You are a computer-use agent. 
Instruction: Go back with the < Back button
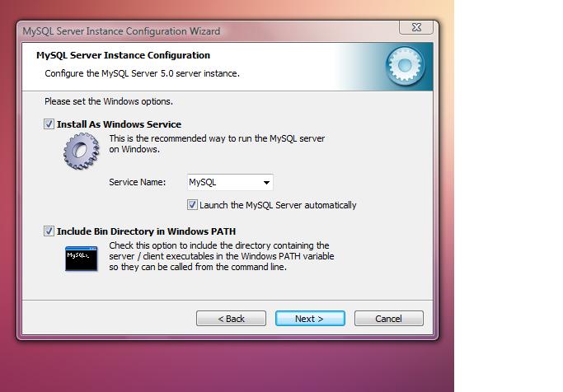tap(232, 319)
